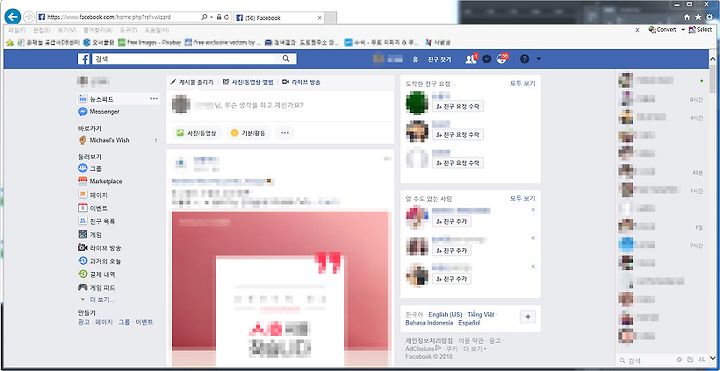Go back with the browser back arrow
The height and width of the screenshot is (371, 720).
click(x=12, y=17)
